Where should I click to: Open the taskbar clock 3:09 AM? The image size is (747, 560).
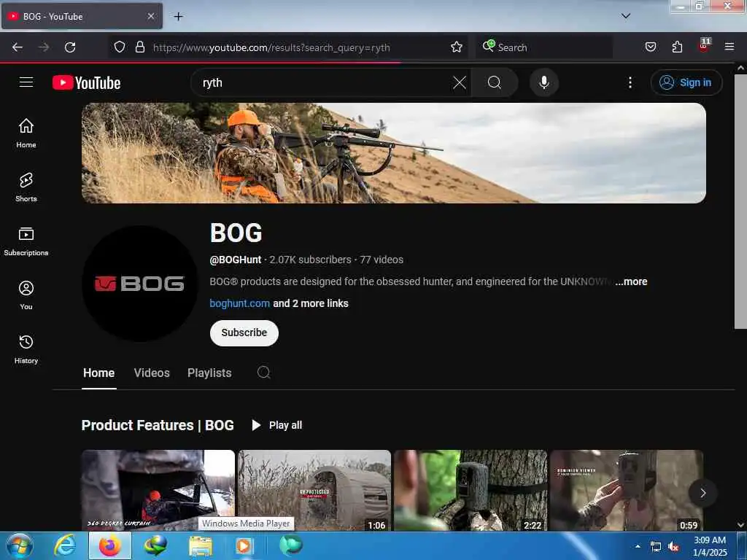click(x=710, y=545)
